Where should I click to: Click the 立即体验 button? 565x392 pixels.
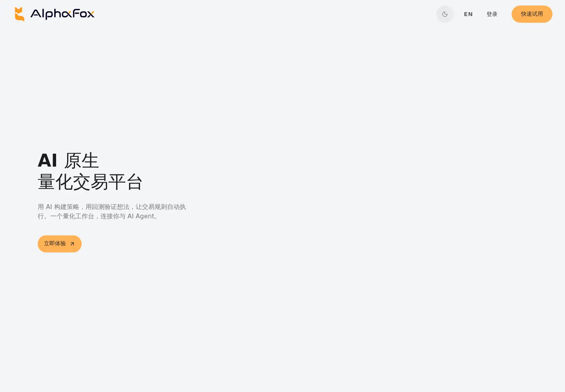[60, 244]
